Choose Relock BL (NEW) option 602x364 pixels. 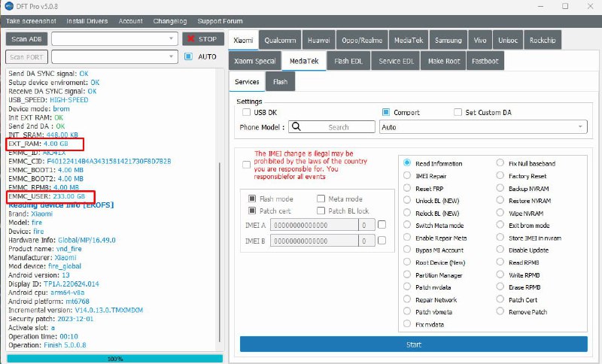click(407, 213)
